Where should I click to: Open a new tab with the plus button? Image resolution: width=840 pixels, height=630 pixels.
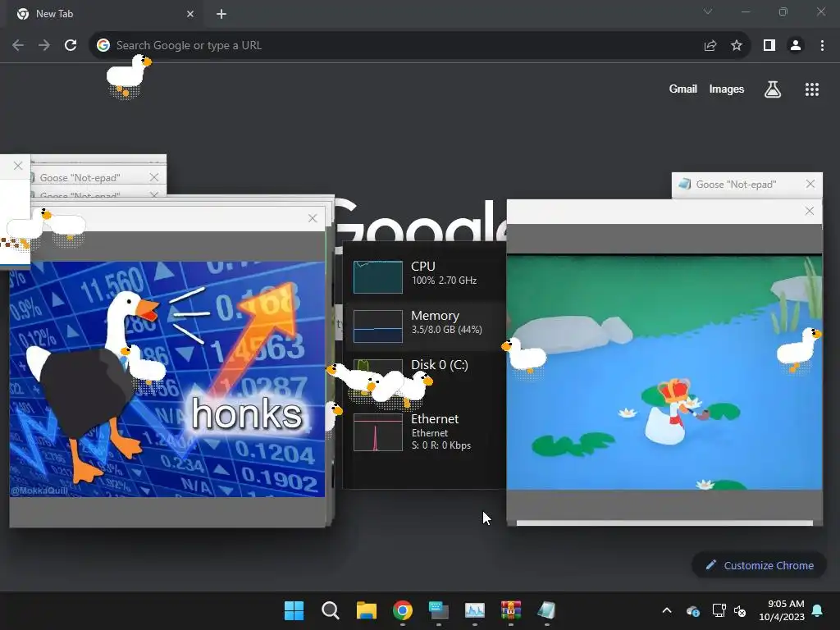pyautogui.click(x=221, y=14)
